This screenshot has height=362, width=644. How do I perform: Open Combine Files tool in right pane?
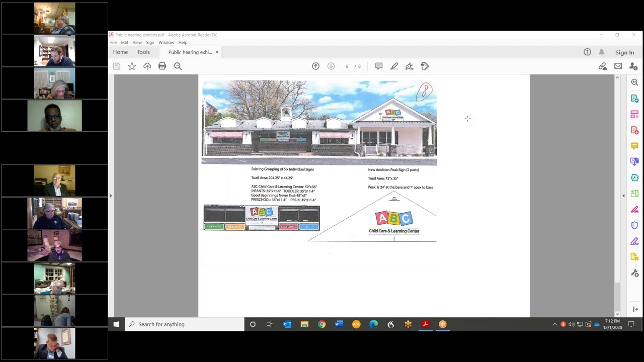click(x=635, y=162)
